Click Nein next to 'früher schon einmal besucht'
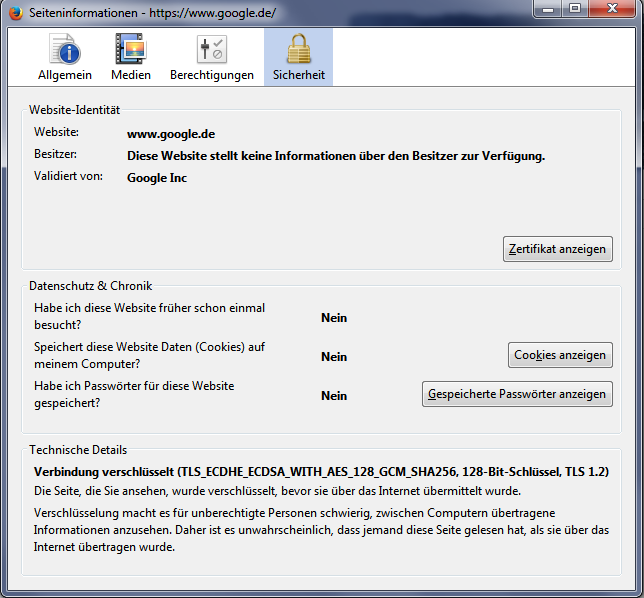Image resolution: width=644 pixels, height=598 pixels. point(334,318)
